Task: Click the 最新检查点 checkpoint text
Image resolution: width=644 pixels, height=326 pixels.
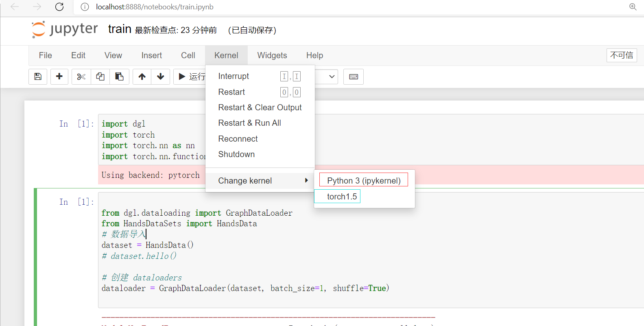Action: tap(176, 30)
